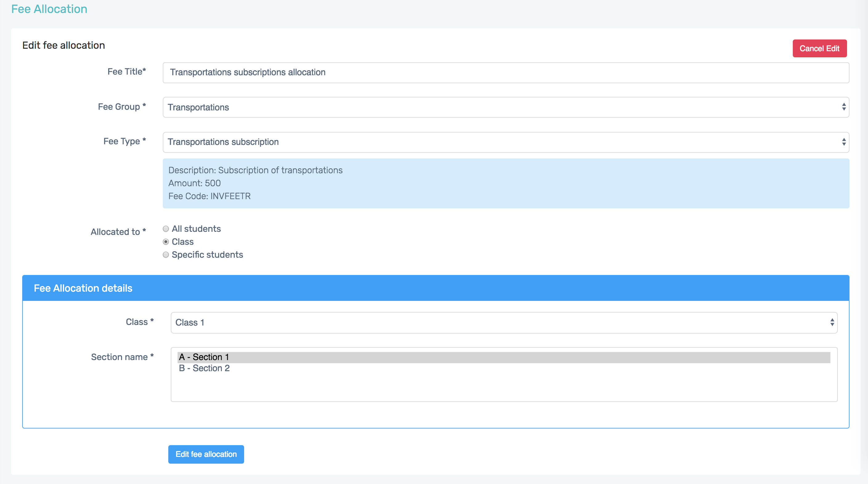868x484 pixels.
Task: Click the Cancel Edit button
Action: tap(819, 48)
